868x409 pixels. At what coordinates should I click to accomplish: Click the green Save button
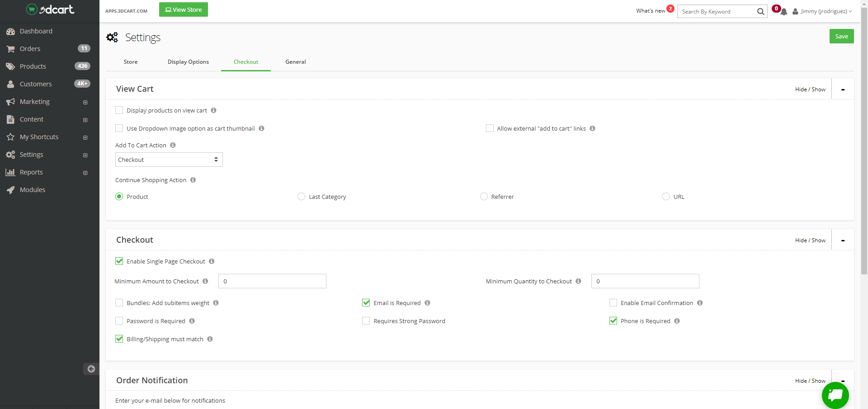pyautogui.click(x=841, y=36)
